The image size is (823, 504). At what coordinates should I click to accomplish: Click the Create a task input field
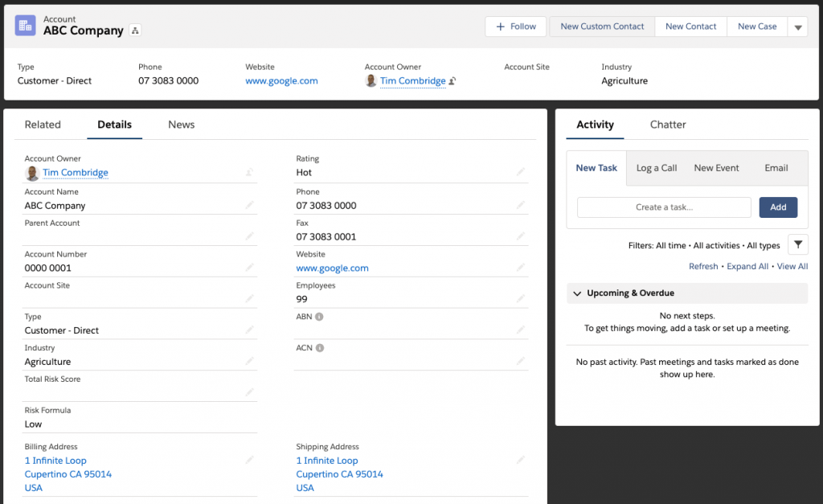pos(664,207)
